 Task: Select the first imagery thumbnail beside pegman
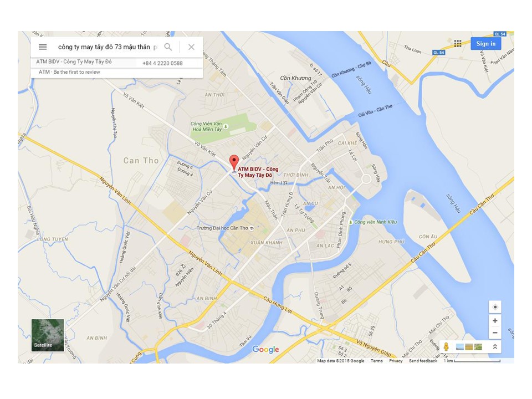(x=460, y=347)
